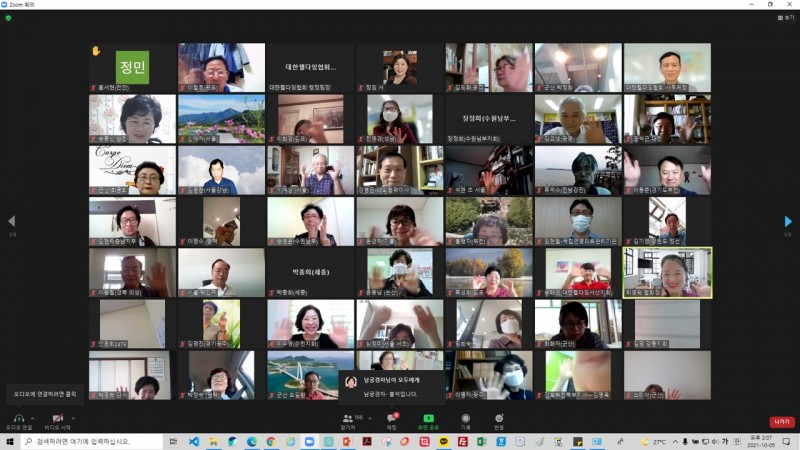
Task: Expand video options caret next to camera
Action: [73, 417]
